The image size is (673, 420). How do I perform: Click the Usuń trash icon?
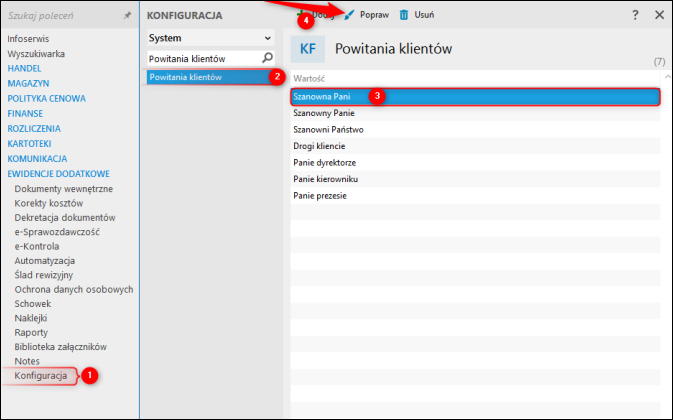pos(404,15)
